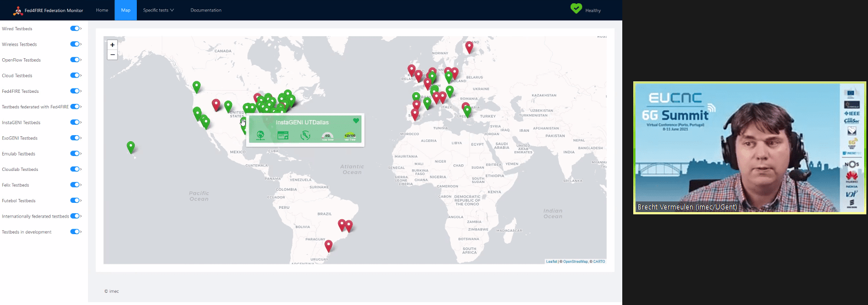The height and width of the screenshot is (305, 868).
Task: Toggle the Wireless Testbeds switch
Action: [75, 44]
